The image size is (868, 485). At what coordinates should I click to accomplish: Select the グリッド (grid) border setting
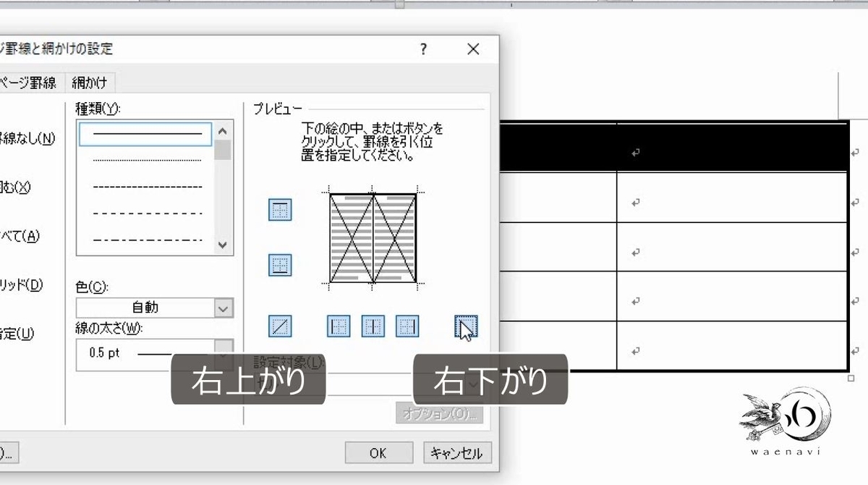[x=20, y=285]
